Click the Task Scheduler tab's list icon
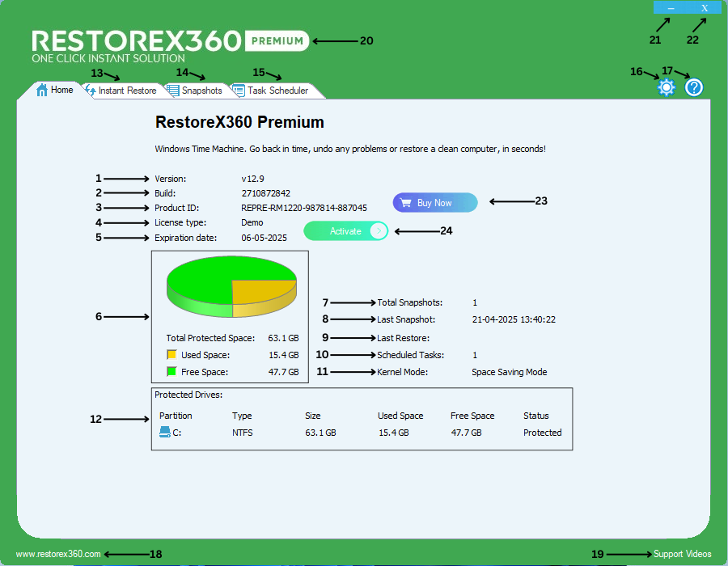 pos(239,91)
